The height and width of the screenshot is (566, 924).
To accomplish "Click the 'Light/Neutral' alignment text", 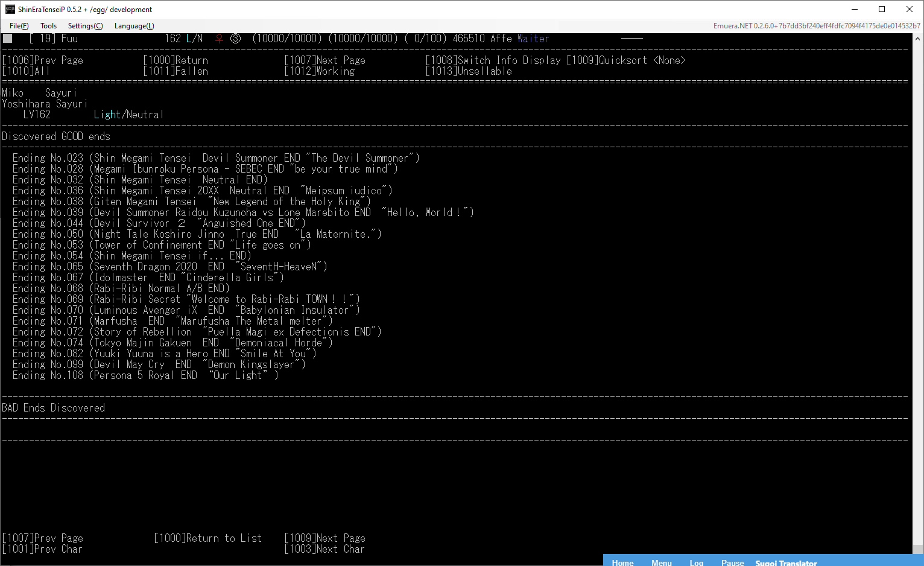I will tap(128, 115).
